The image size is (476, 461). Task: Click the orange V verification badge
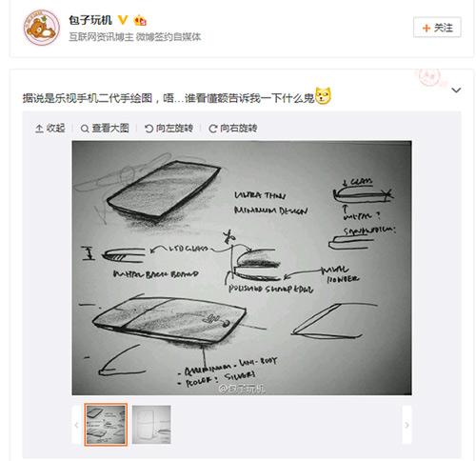pos(123,20)
